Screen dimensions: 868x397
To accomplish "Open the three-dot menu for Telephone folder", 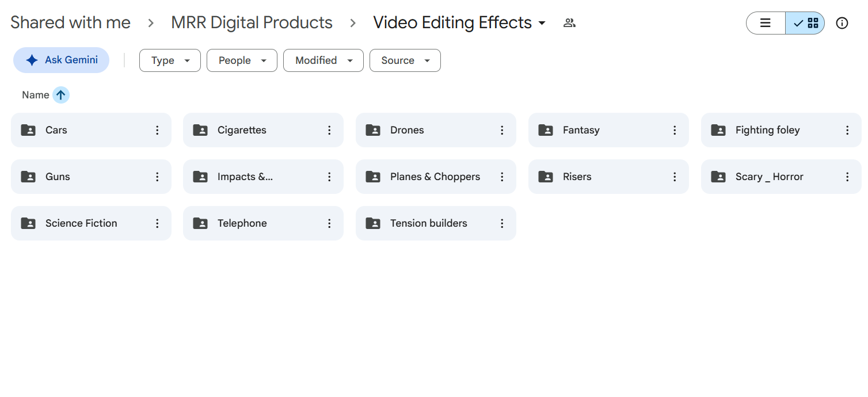I will pyautogui.click(x=329, y=223).
